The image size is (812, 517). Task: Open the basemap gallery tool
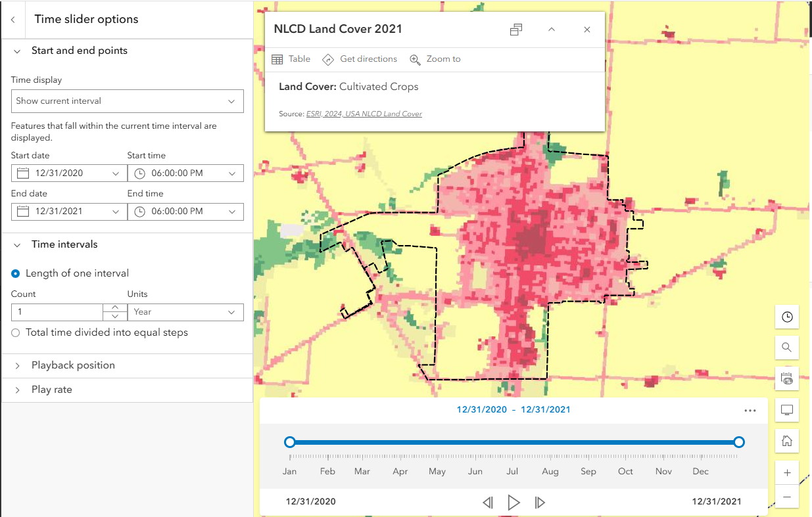[x=787, y=378]
